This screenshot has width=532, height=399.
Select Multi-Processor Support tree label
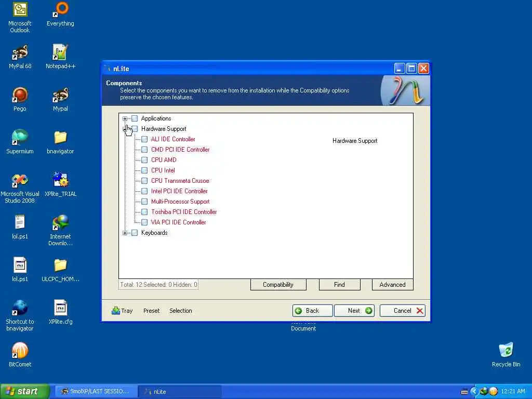click(x=180, y=202)
